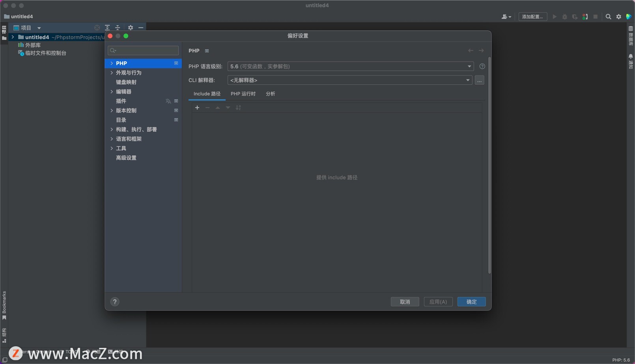Expand the untitled4 project folder
635x364 pixels.
pyautogui.click(x=13, y=37)
